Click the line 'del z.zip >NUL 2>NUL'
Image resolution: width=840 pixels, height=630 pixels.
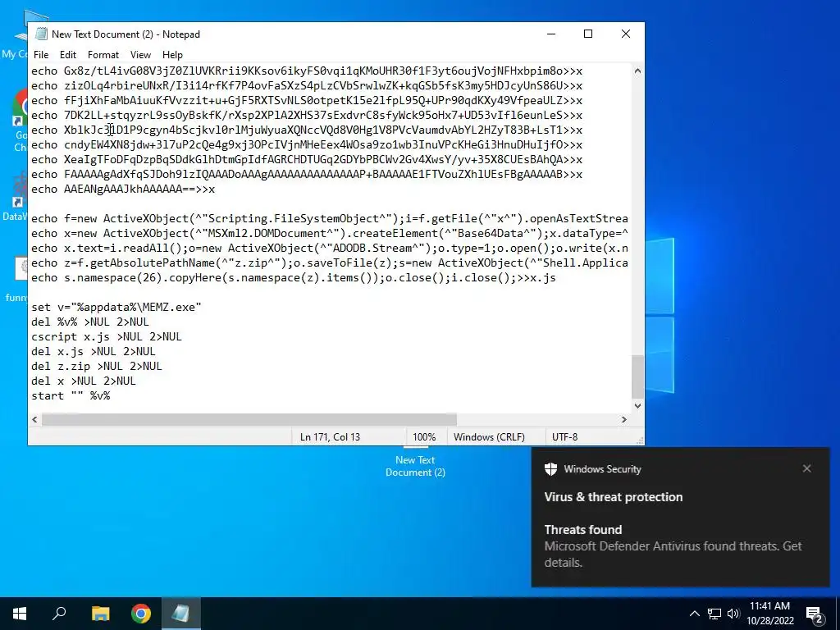coord(97,366)
